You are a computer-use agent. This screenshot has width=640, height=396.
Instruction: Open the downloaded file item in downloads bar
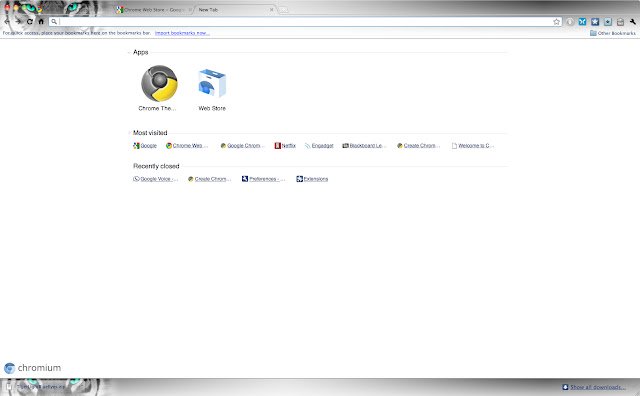click(37, 387)
